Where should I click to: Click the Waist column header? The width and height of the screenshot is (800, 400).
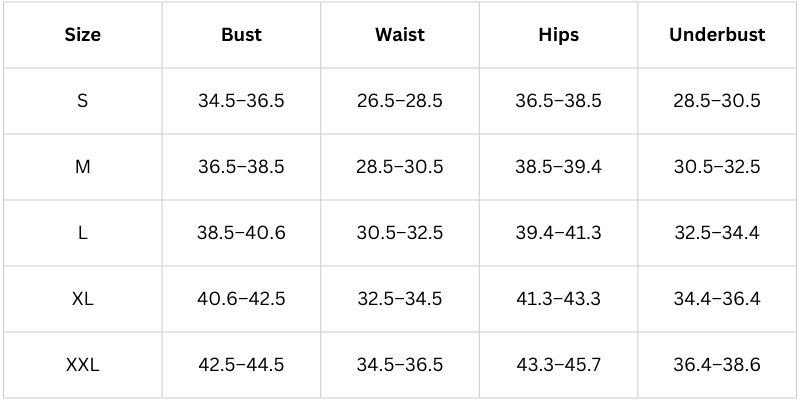tap(399, 35)
